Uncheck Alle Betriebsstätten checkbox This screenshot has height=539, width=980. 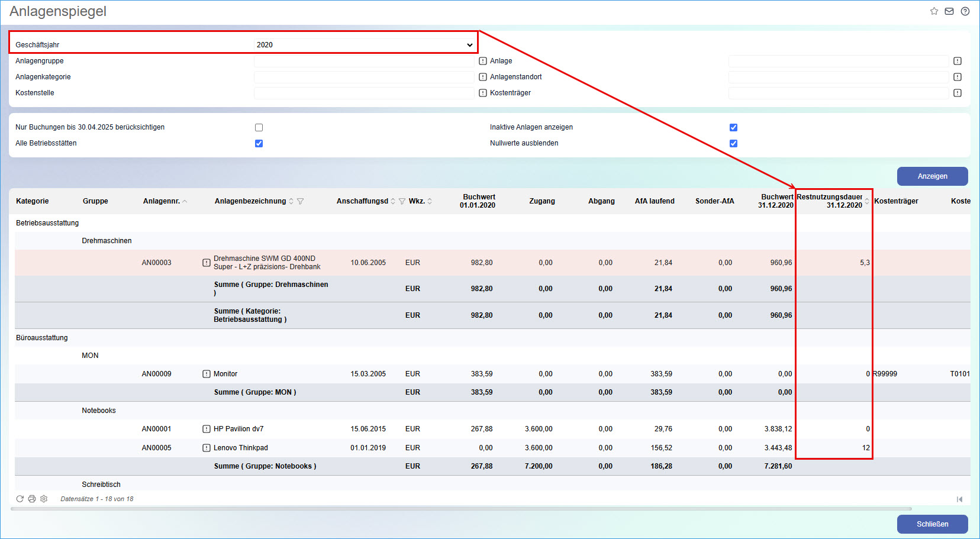259,143
